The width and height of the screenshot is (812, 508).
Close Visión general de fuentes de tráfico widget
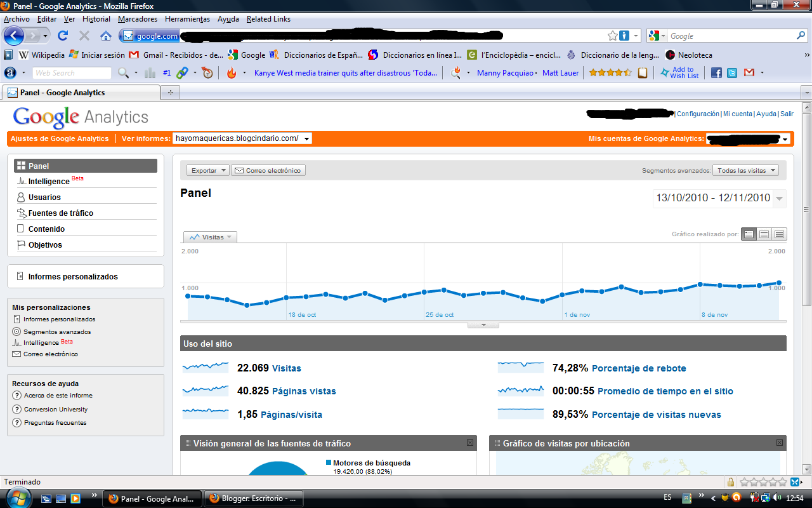coord(470,443)
